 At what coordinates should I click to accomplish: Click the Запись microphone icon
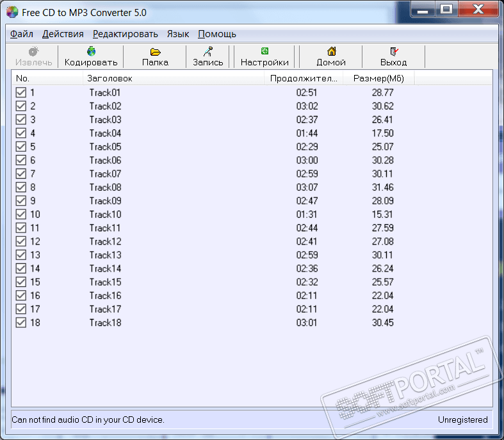pos(208,51)
